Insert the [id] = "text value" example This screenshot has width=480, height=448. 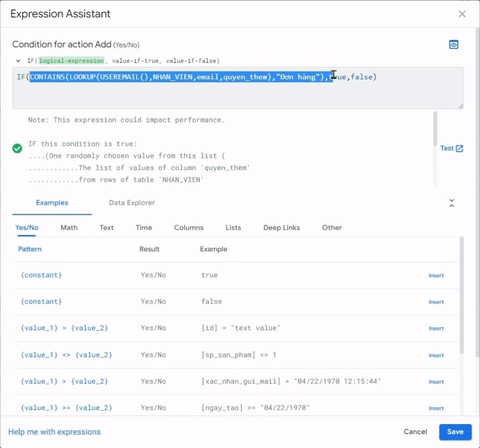coord(436,329)
